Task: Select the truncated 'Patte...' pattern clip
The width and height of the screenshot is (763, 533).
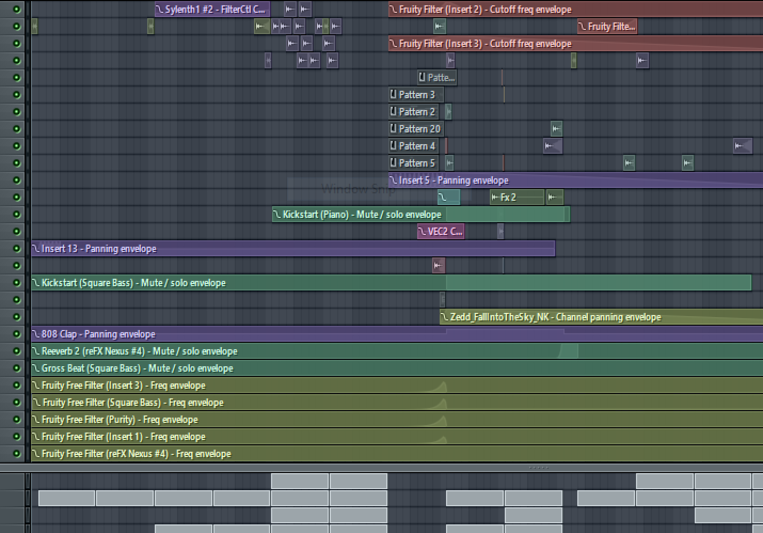Action: tap(437, 77)
